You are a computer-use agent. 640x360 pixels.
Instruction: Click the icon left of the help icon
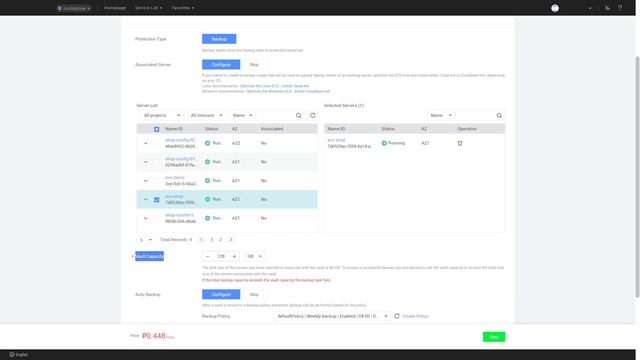[x=607, y=8]
